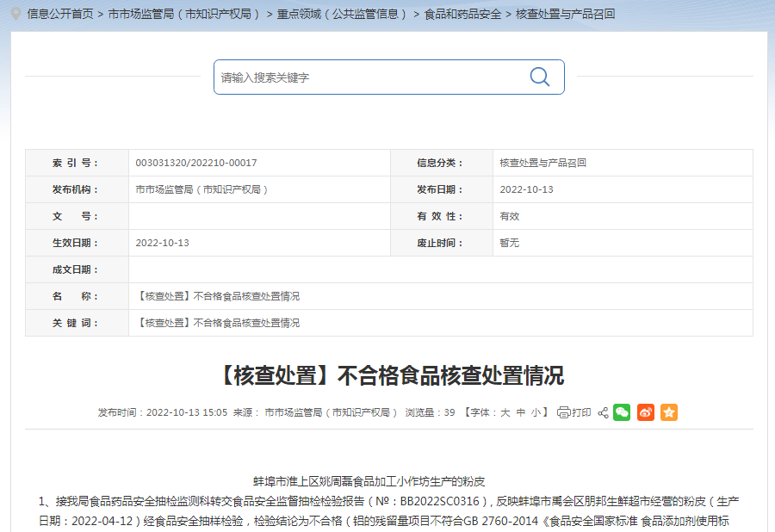Click 2022-10-13 in 生效日期 row
The height and width of the screenshot is (532, 775).
point(162,243)
